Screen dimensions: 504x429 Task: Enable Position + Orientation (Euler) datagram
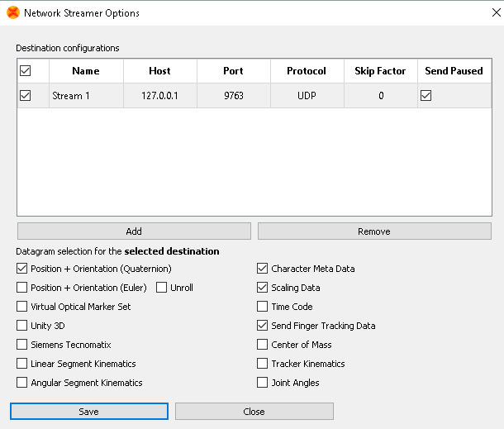(x=22, y=288)
